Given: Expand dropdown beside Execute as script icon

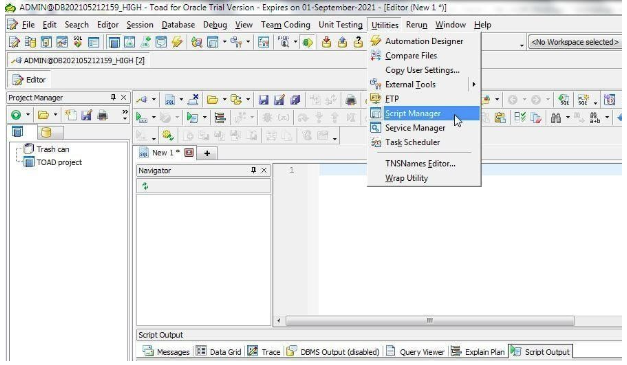Looking at the screenshot, I should click(x=204, y=118).
